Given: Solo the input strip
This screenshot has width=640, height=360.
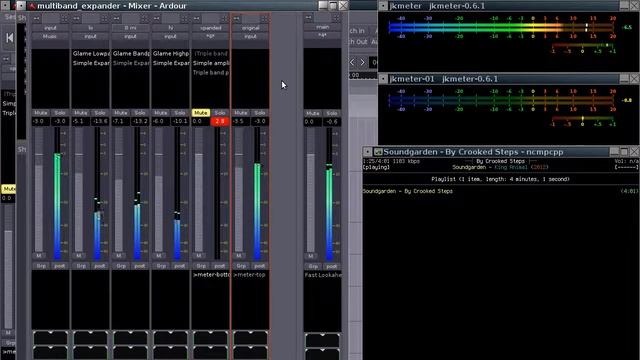Looking at the screenshot, I should (x=60, y=113).
